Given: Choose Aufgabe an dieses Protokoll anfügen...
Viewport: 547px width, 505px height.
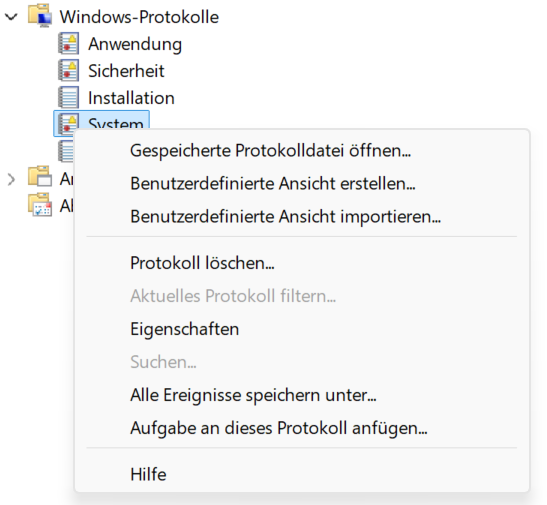Looking at the screenshot, I should tap(279, 428).
